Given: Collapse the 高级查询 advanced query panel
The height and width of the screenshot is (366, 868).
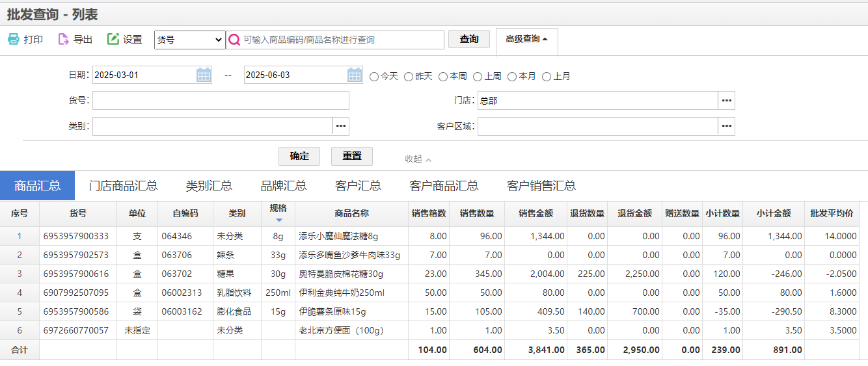Looking at the screenshot, I should [x=526, y=39].
